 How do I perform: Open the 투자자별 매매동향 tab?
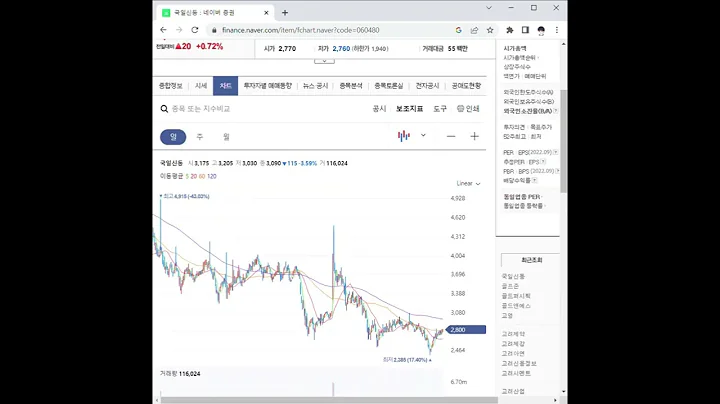pyautogui.click(x=268, y=86)
